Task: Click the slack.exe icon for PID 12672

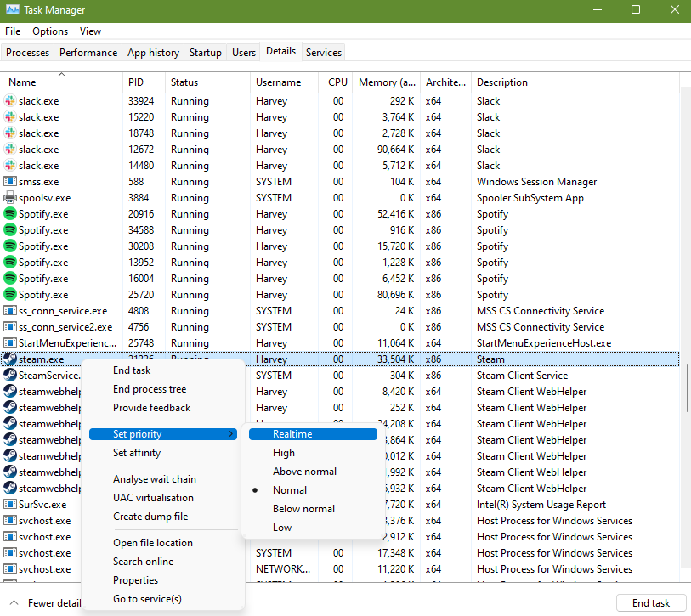Action: coord(9,150)
